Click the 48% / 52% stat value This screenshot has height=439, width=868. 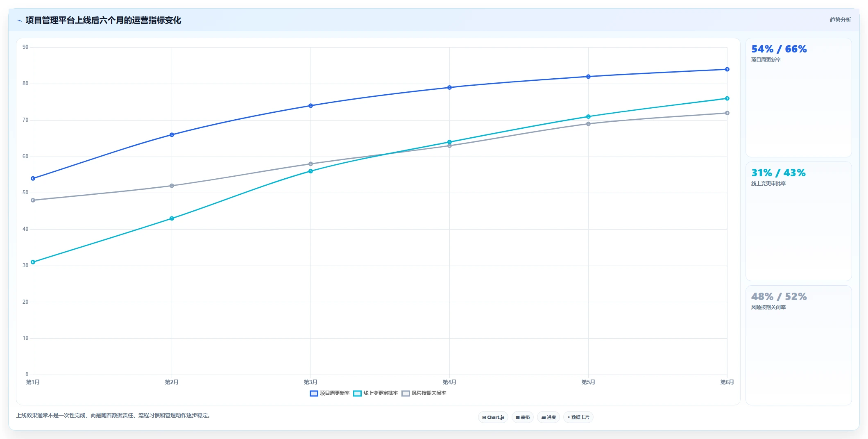(x=779, y=297)
